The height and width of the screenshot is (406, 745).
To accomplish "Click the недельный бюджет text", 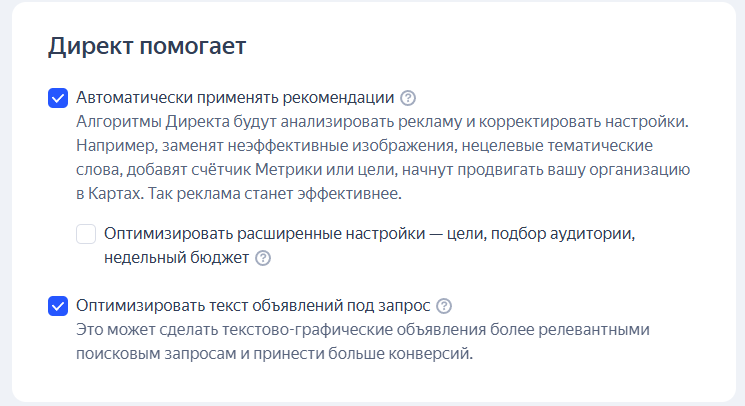I will tap(176, 258).
